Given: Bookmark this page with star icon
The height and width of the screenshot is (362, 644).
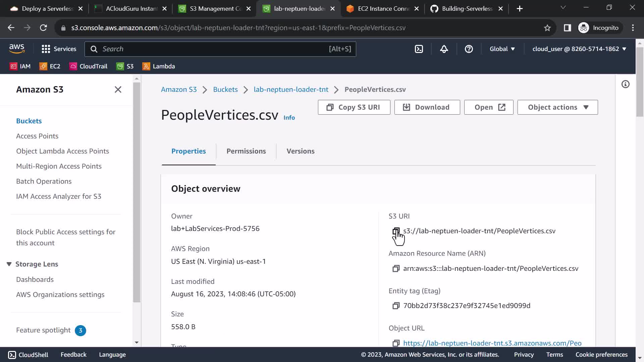Looking at the screenshot, I should click(547, 28).
